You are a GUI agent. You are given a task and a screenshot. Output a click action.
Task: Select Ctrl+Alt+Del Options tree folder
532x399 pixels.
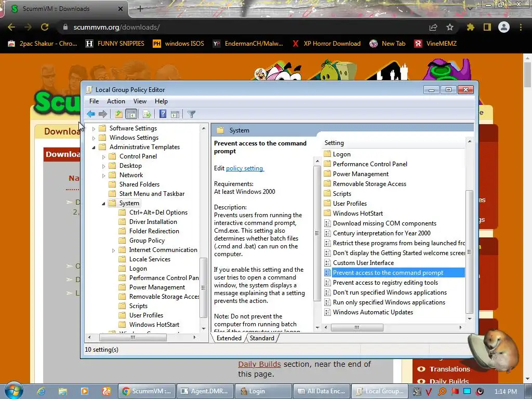158,212
